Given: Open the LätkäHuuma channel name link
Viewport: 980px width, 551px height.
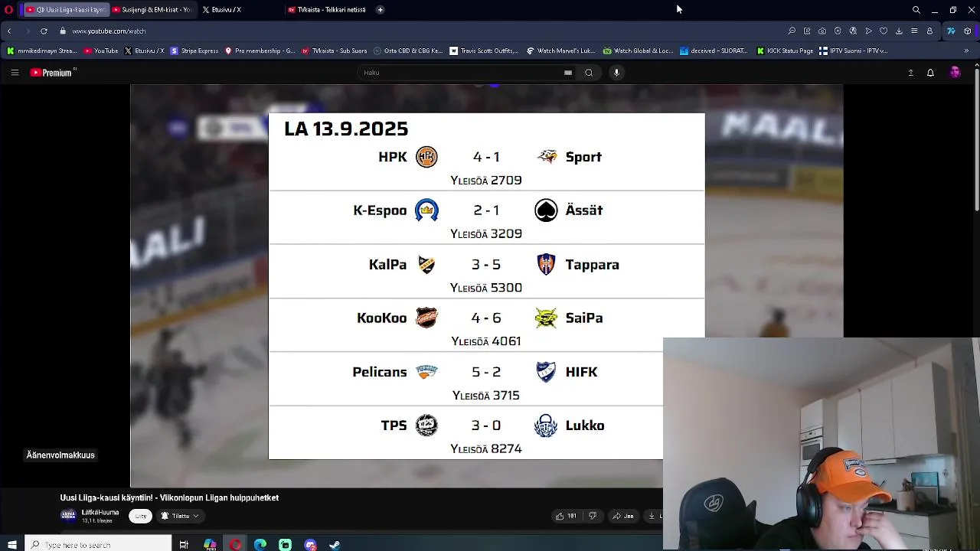Looking at the screenshot, I should [x=100, y=513].
